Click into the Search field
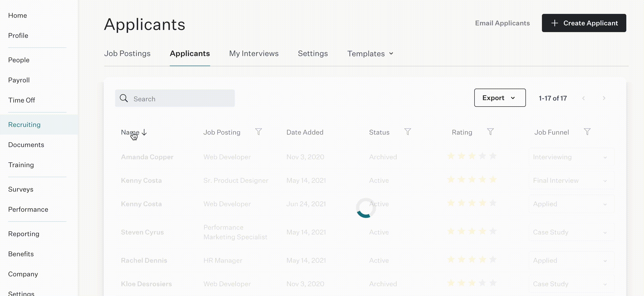The image size is (644, 296). click(175, 98)
